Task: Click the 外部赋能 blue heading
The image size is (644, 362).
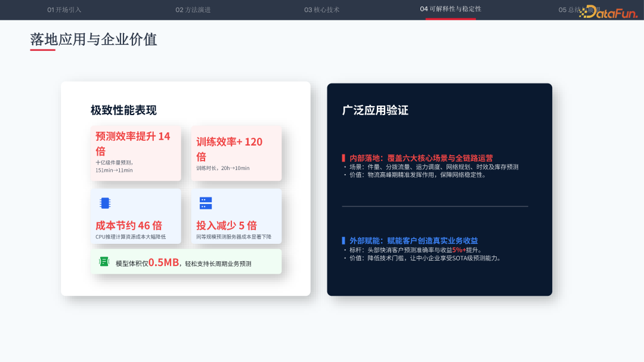Action: pos(414,240)
